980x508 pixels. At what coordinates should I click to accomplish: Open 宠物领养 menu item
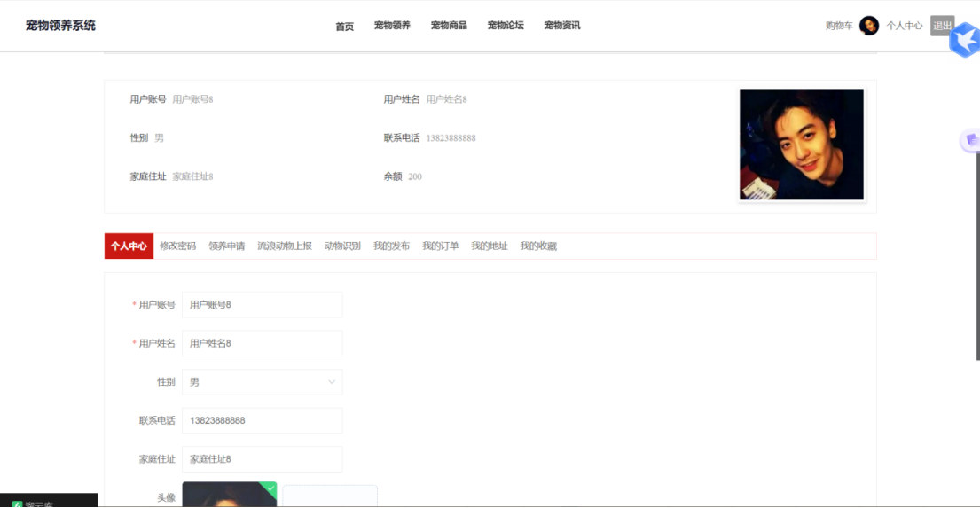click(392, 26)
